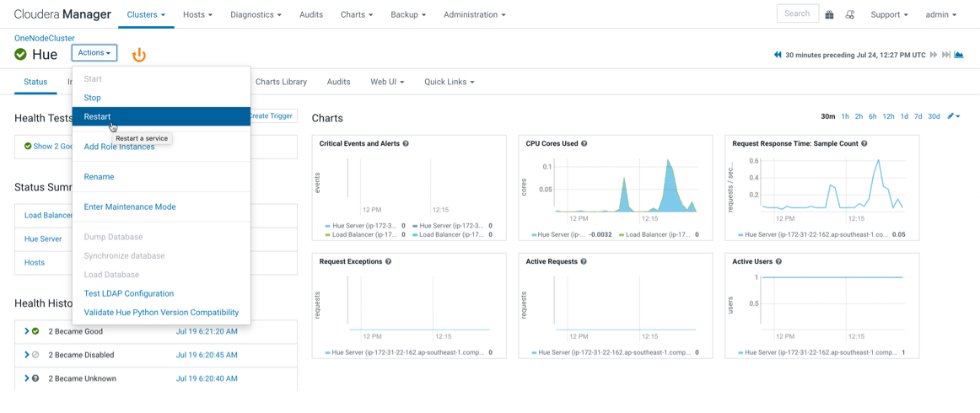The image size is (980, 413).
Task: Select Validate Hue Python Version Compatibility
Action: tap(161, 313)
